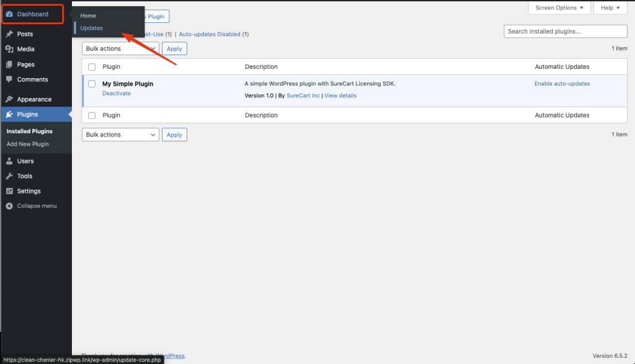Click the Settings sliders icon
635x364 pixels.
click(x=9, y=191)
